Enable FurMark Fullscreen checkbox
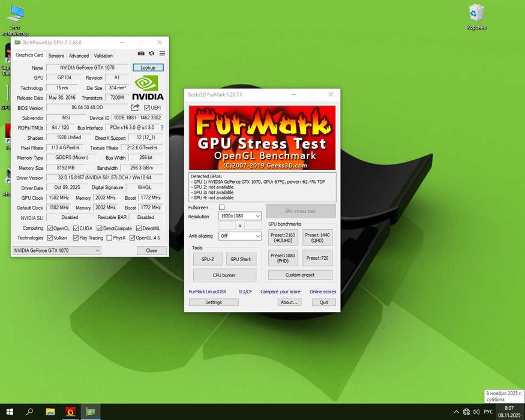Image resolution: width=525 pixels, height=420 pixels. tap(221, 208)
